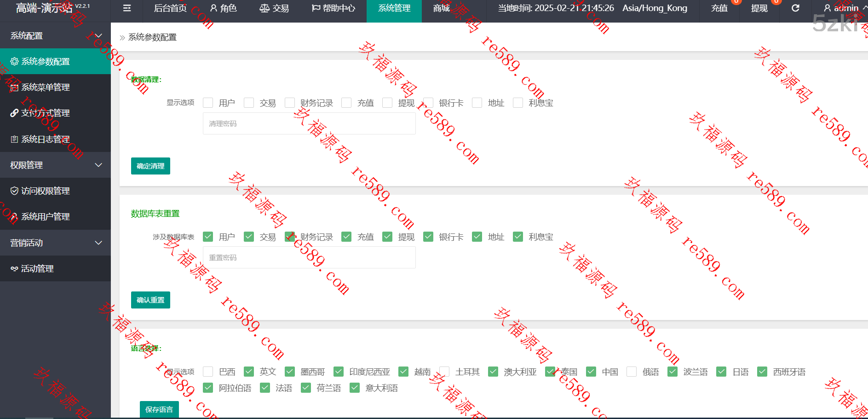This screenshot has width=868, height=419.
Task: Check the 土耳其 language checkbox
Action: (x=444, y=372)
